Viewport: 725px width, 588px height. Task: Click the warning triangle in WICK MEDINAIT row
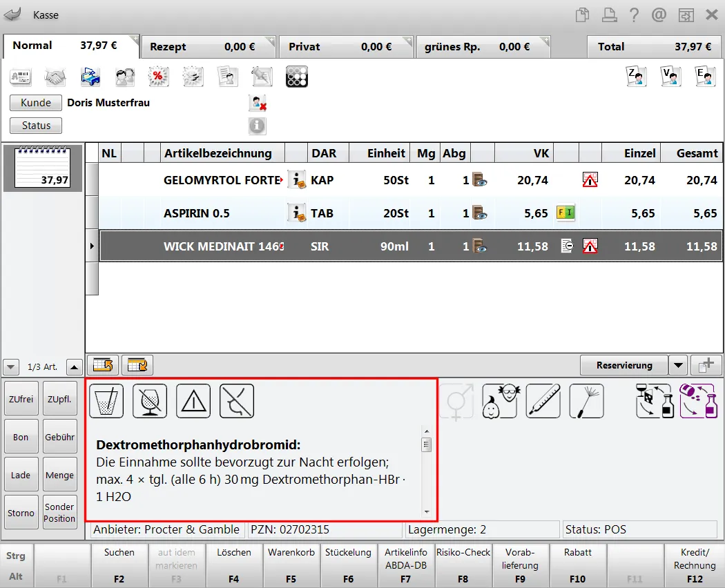tap(590, 246)
